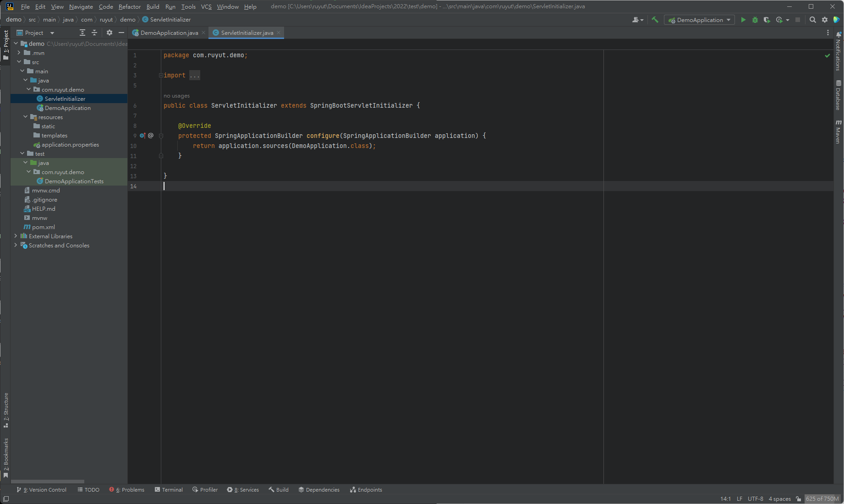
Task: Toggle tool window bars icon in status bar corner
Action: [x=6, y=499]
